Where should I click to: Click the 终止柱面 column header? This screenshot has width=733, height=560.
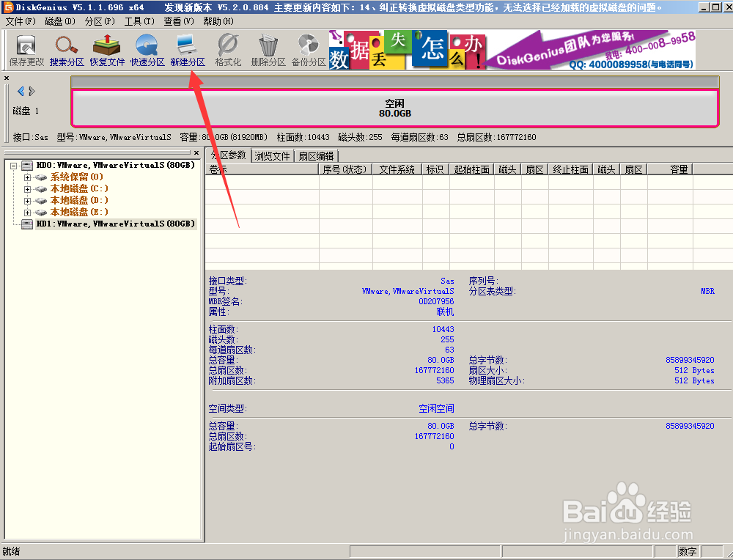coord(570,169)
